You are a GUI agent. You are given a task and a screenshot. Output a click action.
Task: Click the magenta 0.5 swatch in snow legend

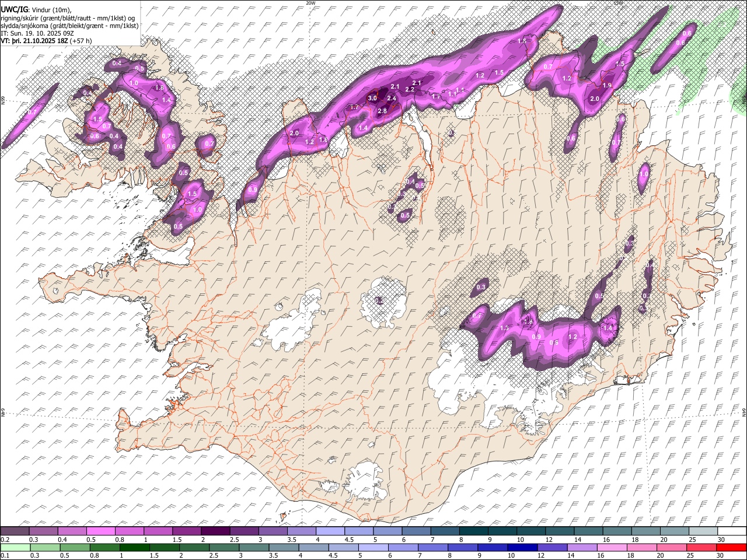(101, 531)
